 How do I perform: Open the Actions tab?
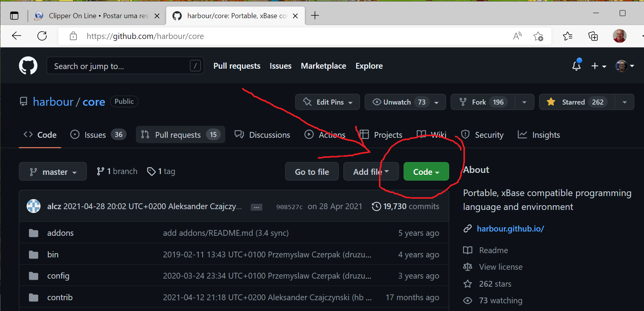tap(325, 135)
